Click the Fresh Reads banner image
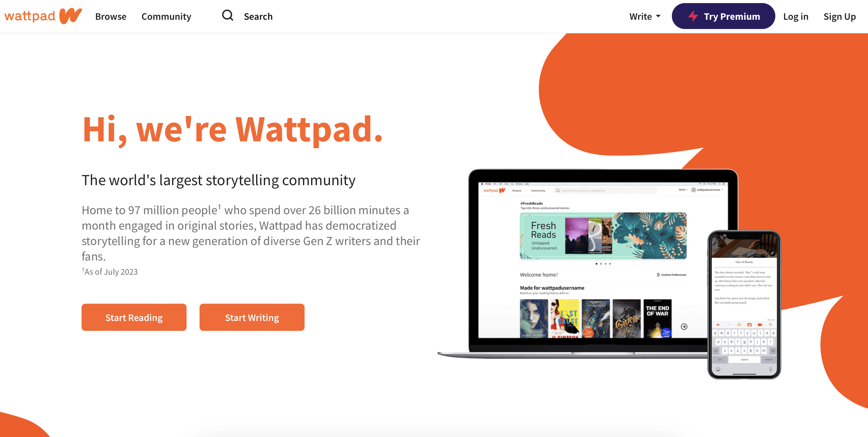The width and height of the screenshot is (868, 437). pos(603,235)
